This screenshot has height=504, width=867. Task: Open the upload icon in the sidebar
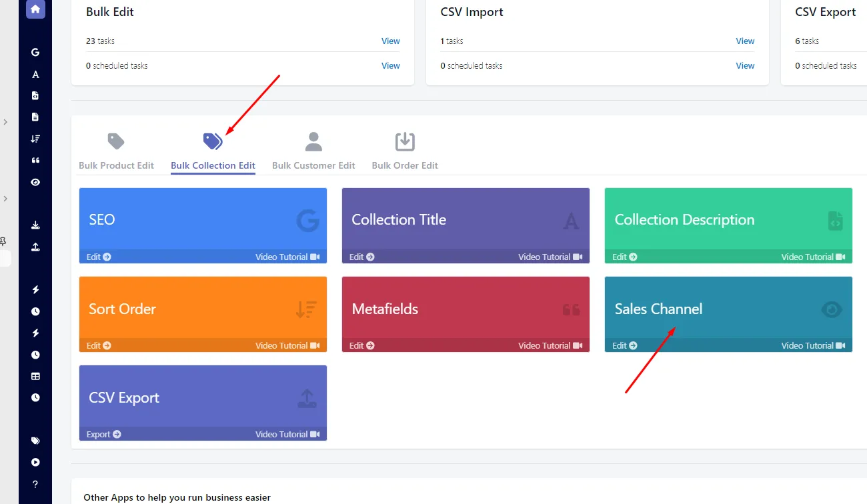coord(35,247)
